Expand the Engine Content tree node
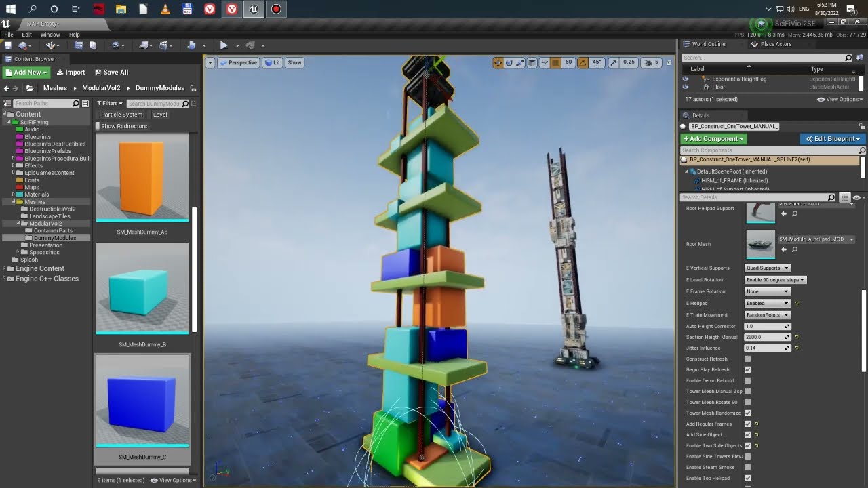This screenshot has height=488, width=868. pos(5,269)
